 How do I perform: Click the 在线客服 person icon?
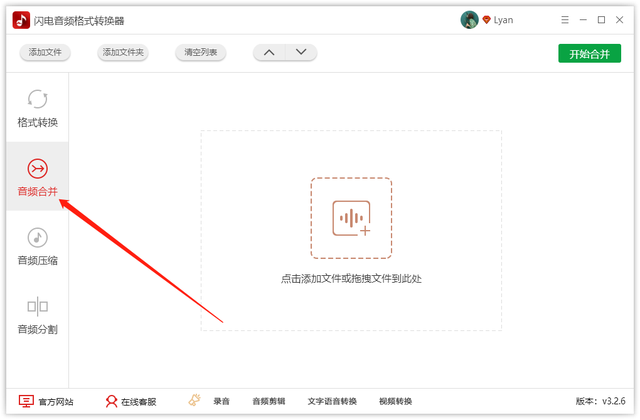(x=111, y=401)
